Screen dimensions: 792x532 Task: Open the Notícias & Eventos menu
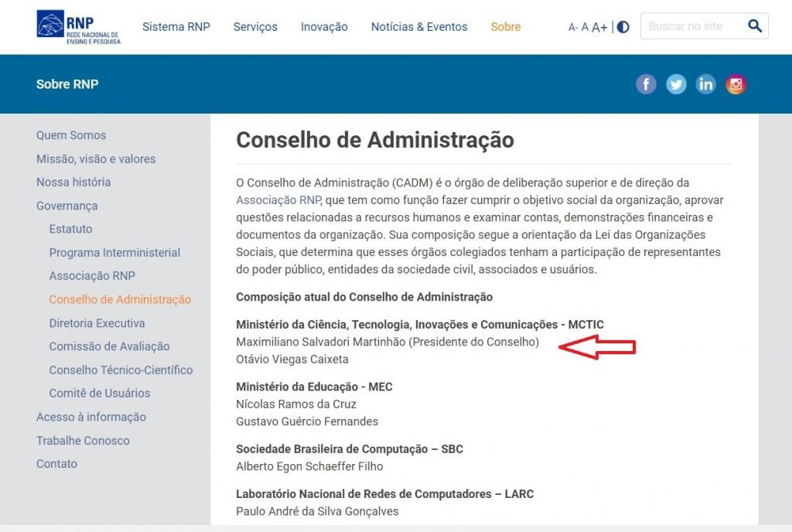[419, 27]
